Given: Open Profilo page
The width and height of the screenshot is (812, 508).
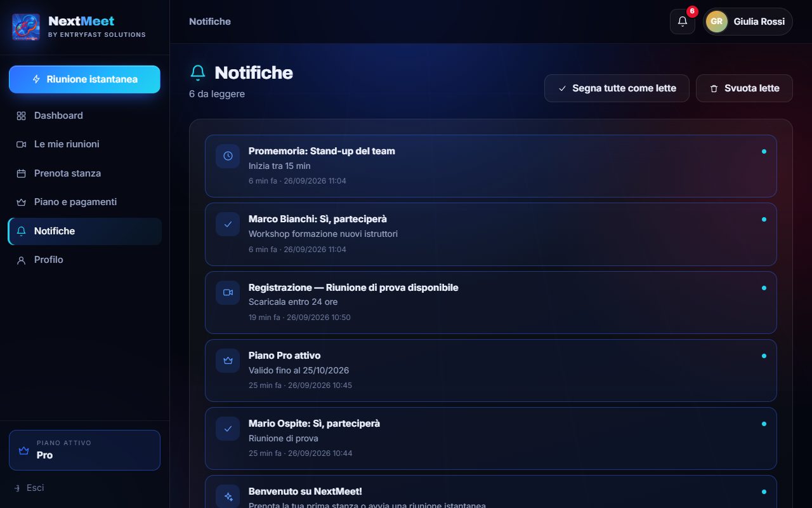Looking at the screenshot, I should (x=84, y=260).
